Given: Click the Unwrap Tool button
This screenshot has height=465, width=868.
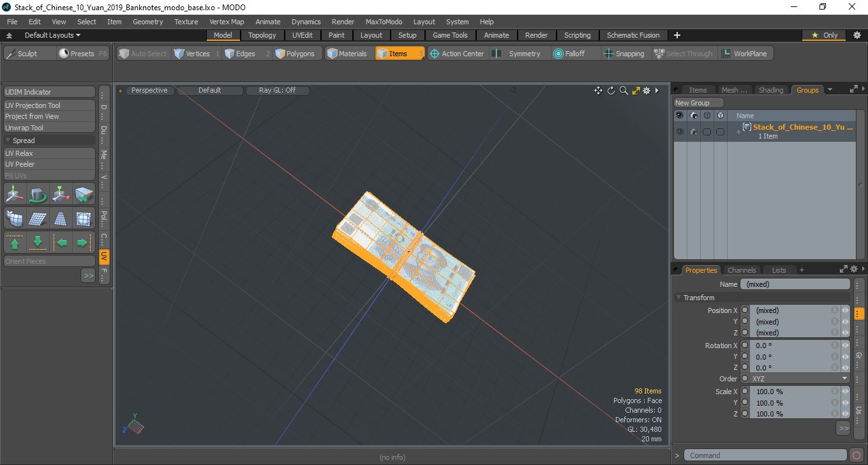Looking at the screenshot, I should click(x=50, y=128).
